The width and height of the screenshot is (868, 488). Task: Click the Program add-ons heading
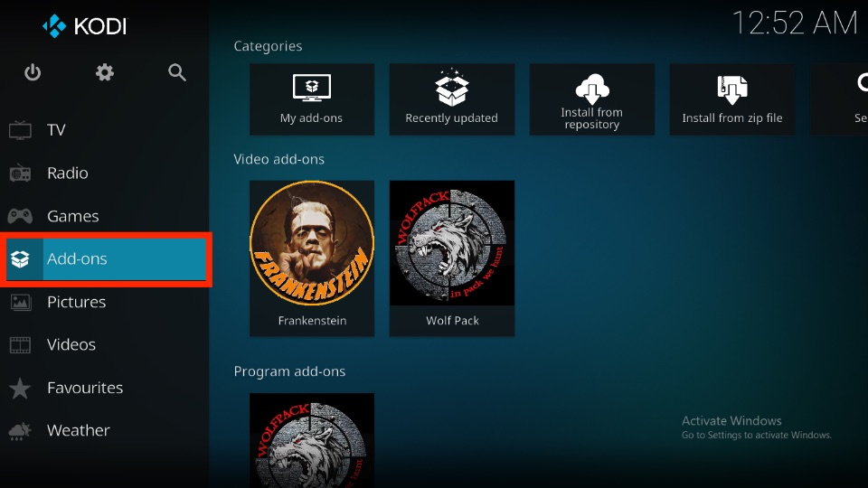pyautogui.click(x=289, y=371)
